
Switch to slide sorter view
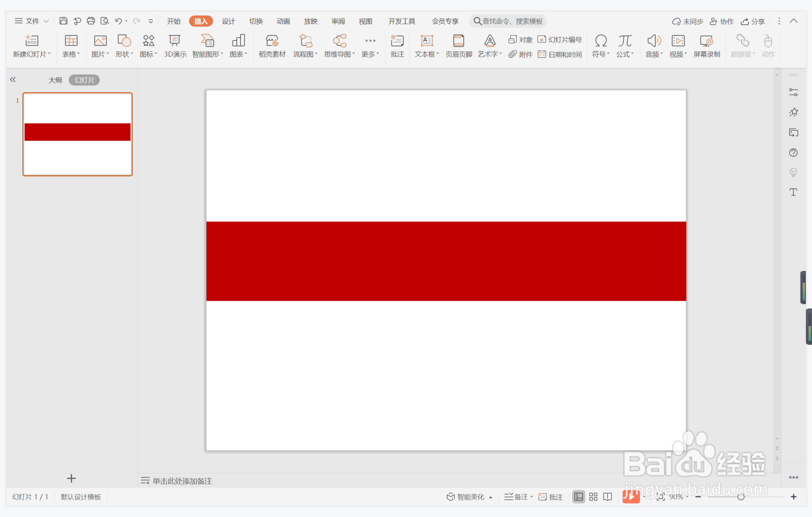click(x=593, y=497)
